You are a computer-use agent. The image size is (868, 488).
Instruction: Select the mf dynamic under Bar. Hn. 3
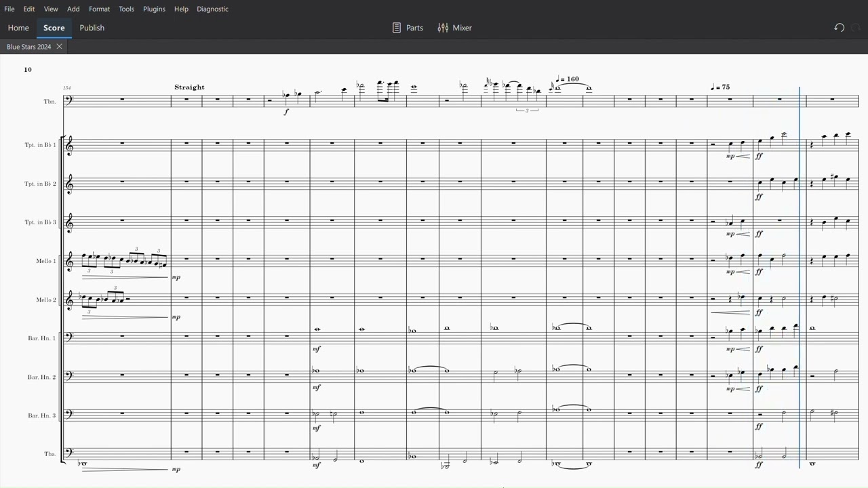[x=316, y=428]
